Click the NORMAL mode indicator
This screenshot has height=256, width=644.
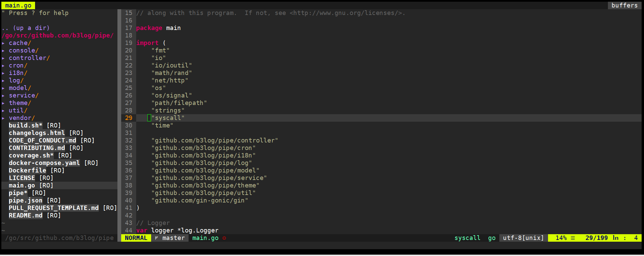tap(136, 238)
